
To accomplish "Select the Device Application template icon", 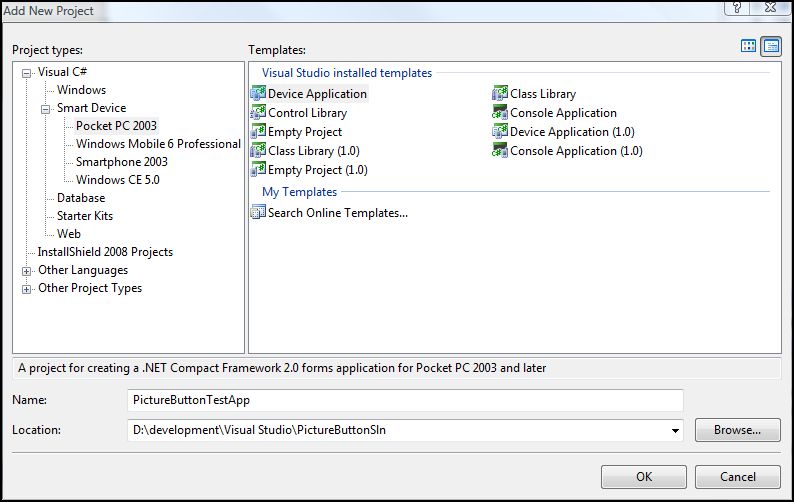I will coord(258,93).
